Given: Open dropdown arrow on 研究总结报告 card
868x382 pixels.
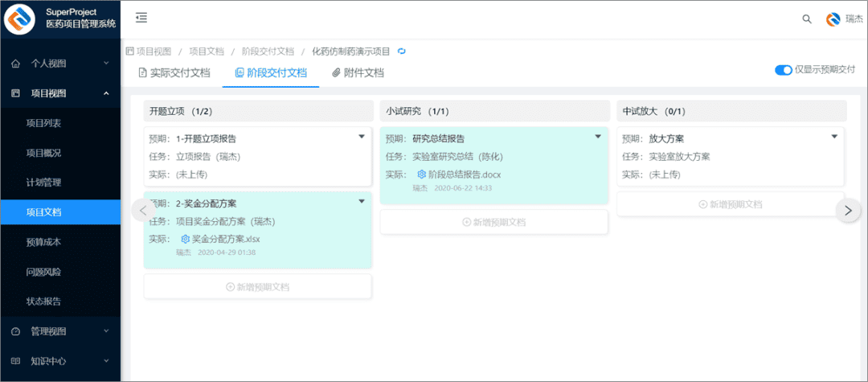Looking at the screenshot, I should click(598, 136).
